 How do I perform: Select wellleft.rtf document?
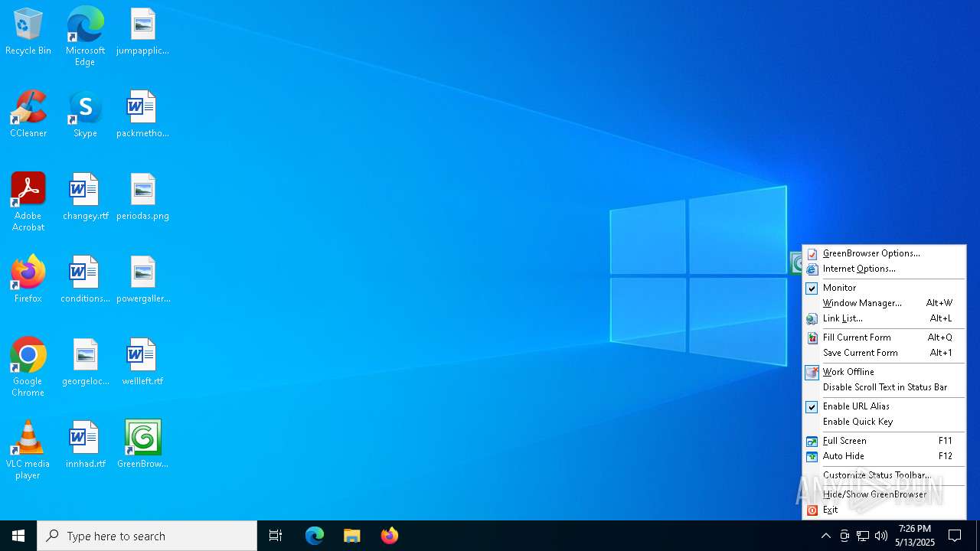142,362
